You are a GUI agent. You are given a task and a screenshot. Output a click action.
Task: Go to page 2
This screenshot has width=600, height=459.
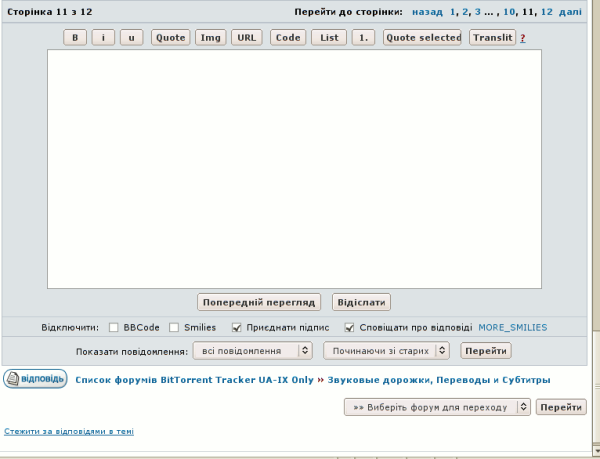pyautogui.click(x=465, y=12)
